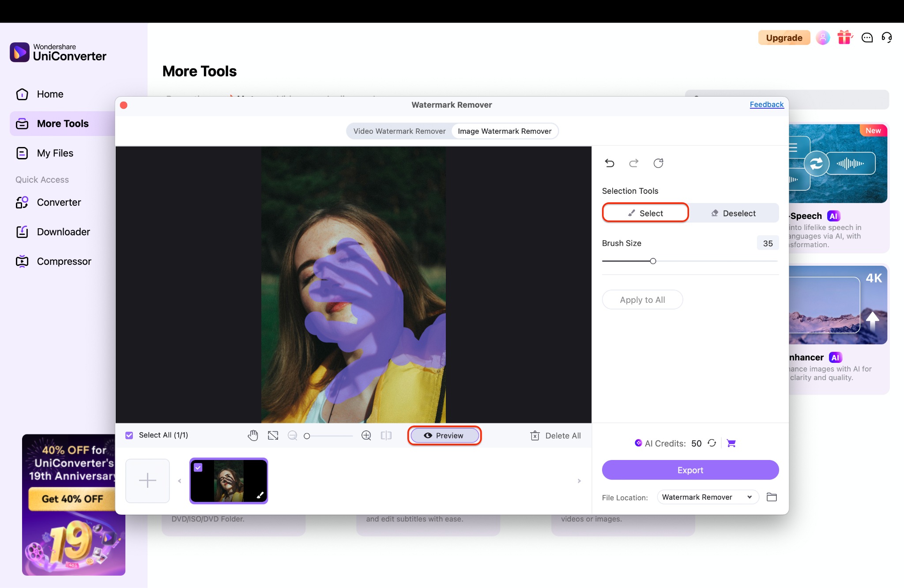This screenshot has height=588, width=904.
Task: Click the fit-to-screen icon
Action: click(273, 436)
